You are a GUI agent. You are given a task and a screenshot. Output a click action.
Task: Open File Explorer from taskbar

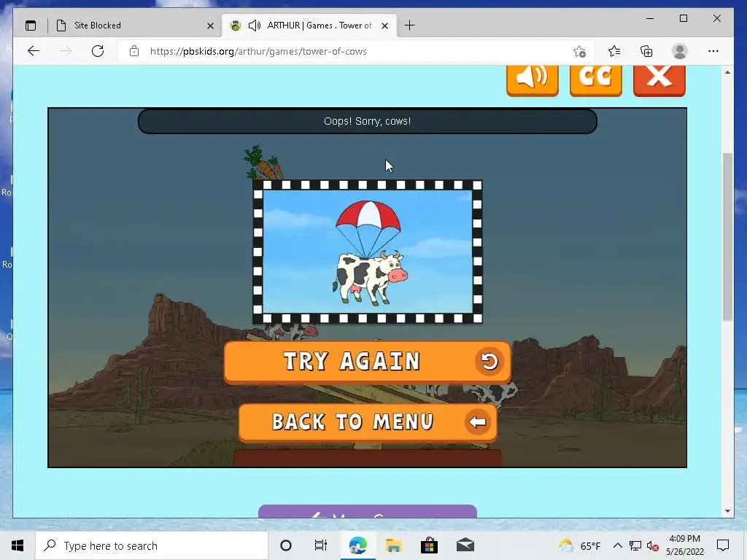click(393, 545)
